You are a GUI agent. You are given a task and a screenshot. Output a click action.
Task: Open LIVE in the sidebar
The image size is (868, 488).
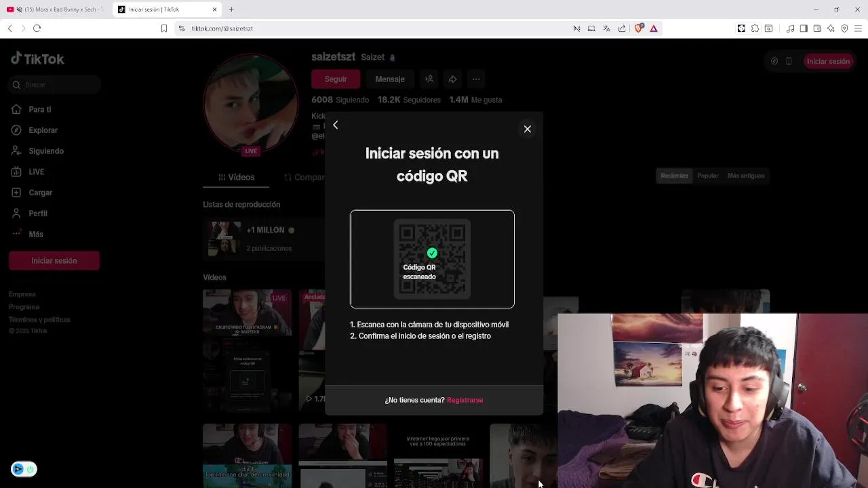pos(28,172)
